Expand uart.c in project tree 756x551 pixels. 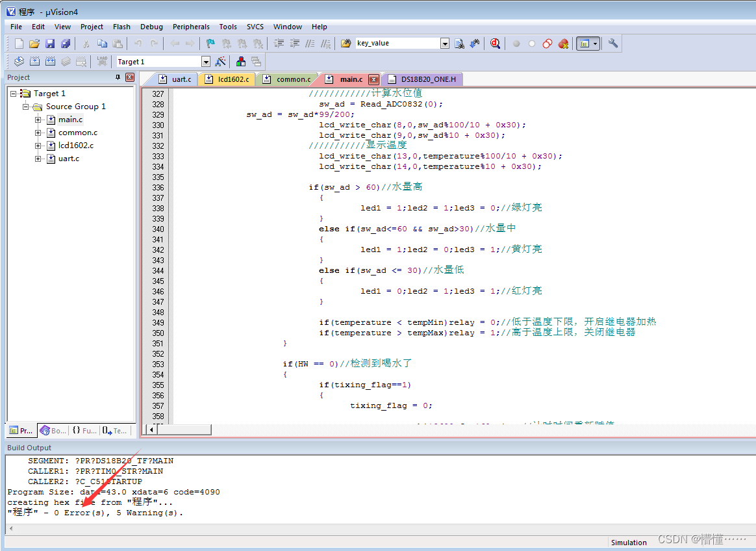(38, 159)
